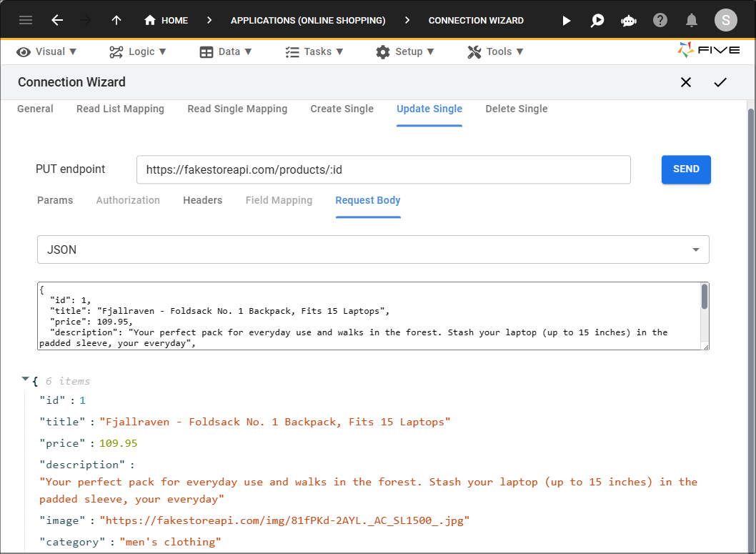Click the response "description" key
The image size is (756, 554).
point(82,465)
